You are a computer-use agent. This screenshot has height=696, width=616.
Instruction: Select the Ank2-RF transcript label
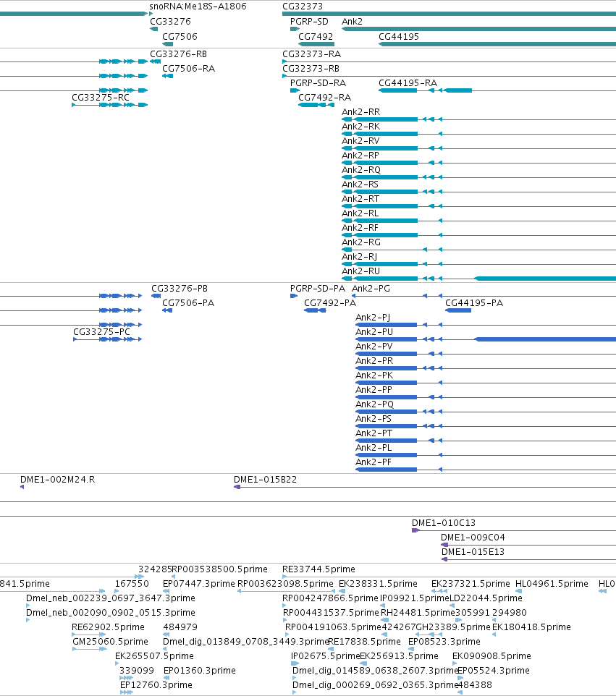[360, 228]
